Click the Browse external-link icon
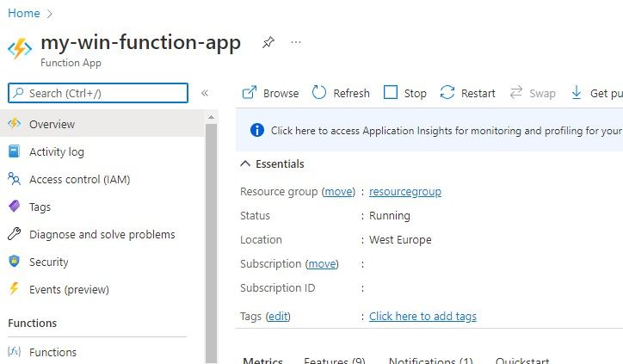Screen dimensions: 623x364 [250, 93]
